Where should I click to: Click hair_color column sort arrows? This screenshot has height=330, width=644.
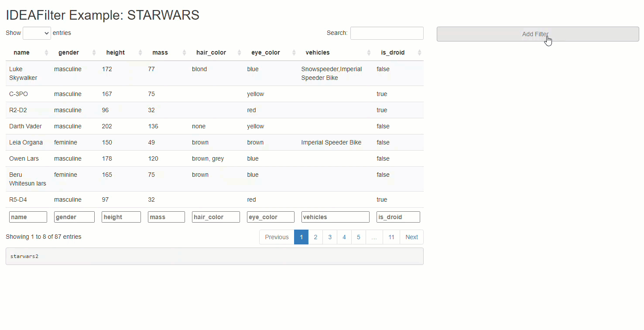point(239,53)
